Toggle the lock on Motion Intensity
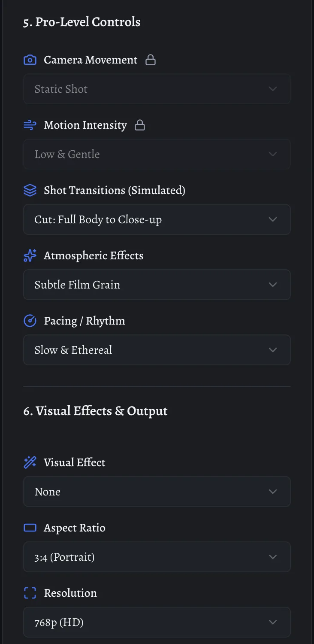Screen dimensions: 314x644 [140, 125]
